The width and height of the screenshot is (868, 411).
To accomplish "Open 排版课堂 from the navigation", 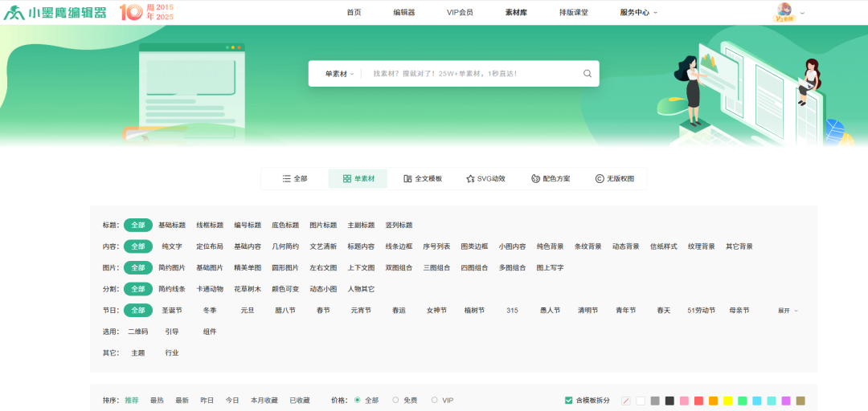I will (x=574, y=13).
